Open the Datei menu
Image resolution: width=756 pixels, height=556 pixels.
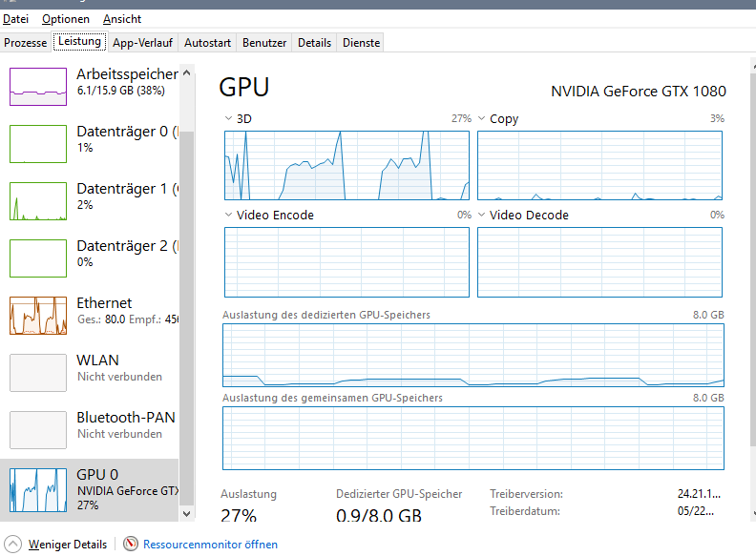pos(15,19)
